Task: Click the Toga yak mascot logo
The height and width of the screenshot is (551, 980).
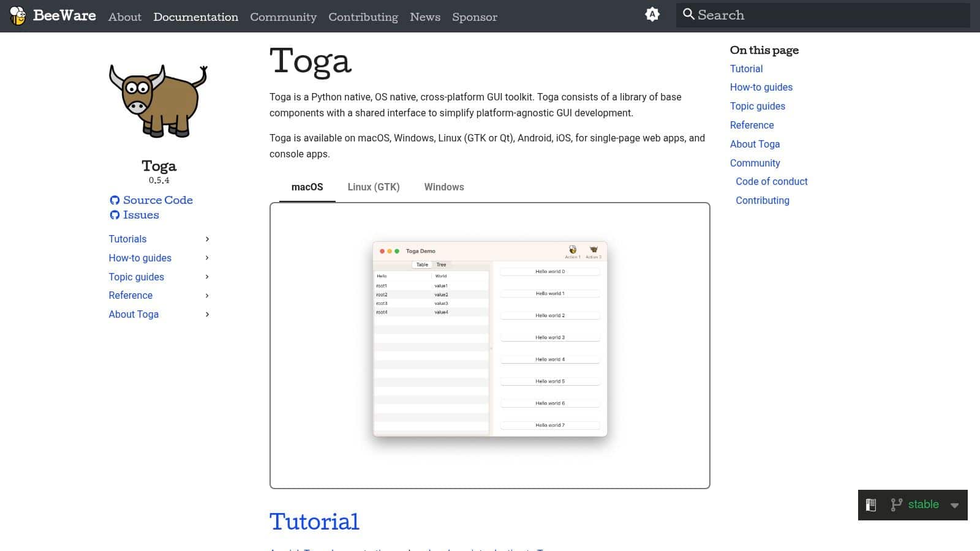Action: click(159, 100)
